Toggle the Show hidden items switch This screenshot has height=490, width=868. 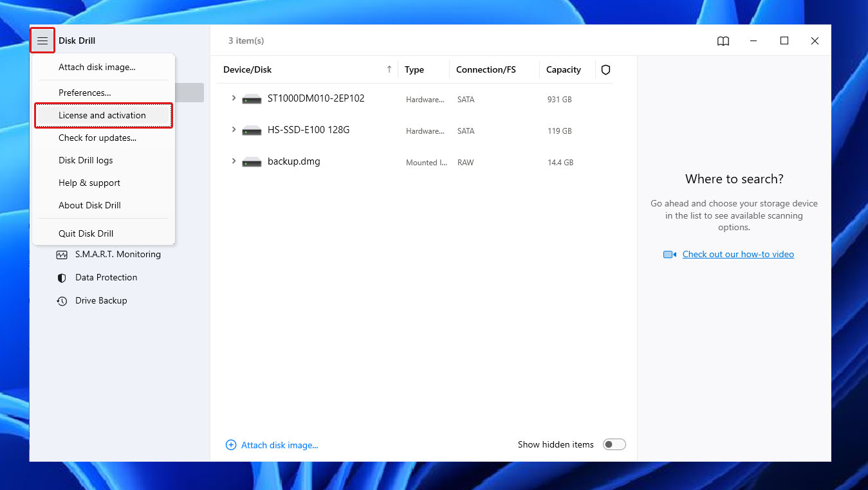point(614,444)
